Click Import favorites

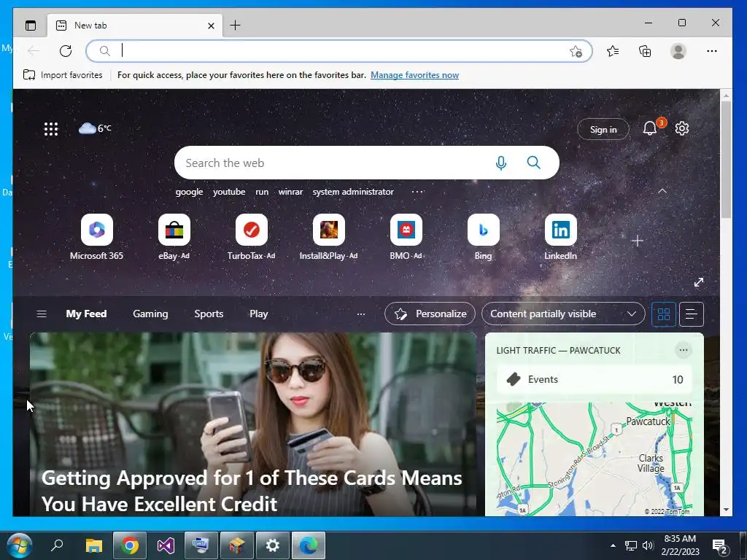click(x=63, y=75)
